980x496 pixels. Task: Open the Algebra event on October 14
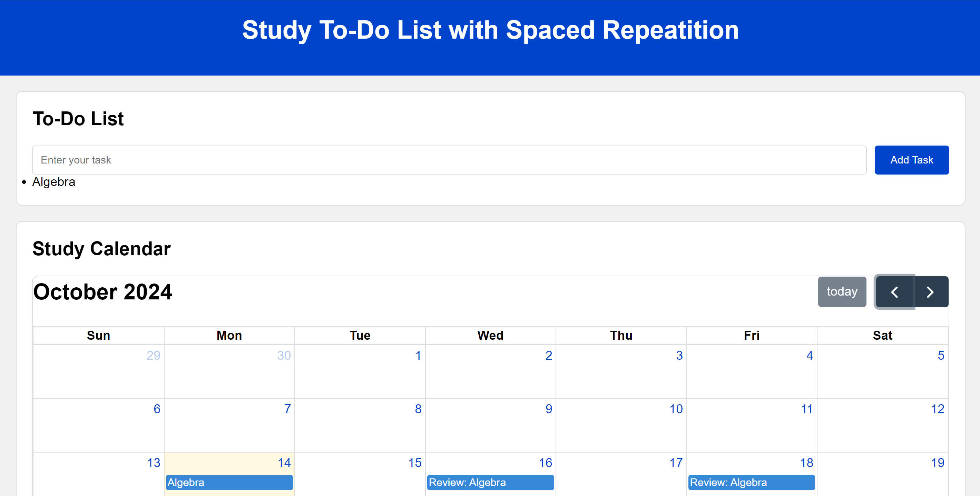(x=229, y=482)
